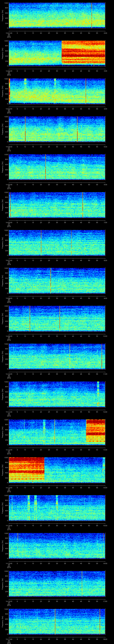The width and height of the screenshot is (114, 644).
Task: Select the spectrogram panel starting at 14:02:00
Action: tap(57, 53)
